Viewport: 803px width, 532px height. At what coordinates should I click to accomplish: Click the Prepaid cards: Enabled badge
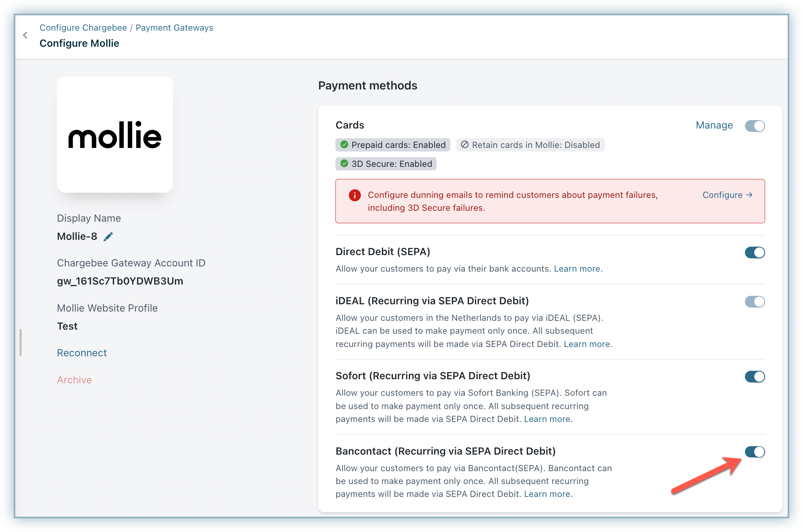pyautogui.click(x=393, y=145)
